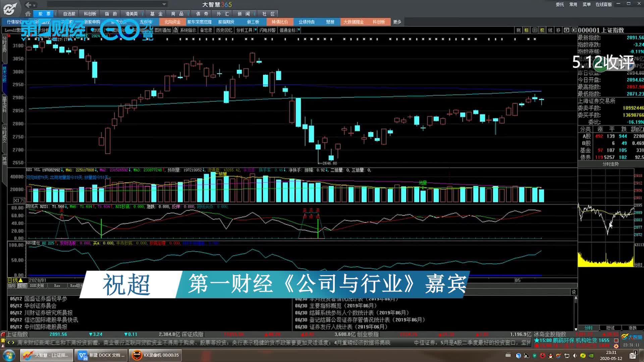
Task: Open the 自选股 tab
Action: pos(69,14)
